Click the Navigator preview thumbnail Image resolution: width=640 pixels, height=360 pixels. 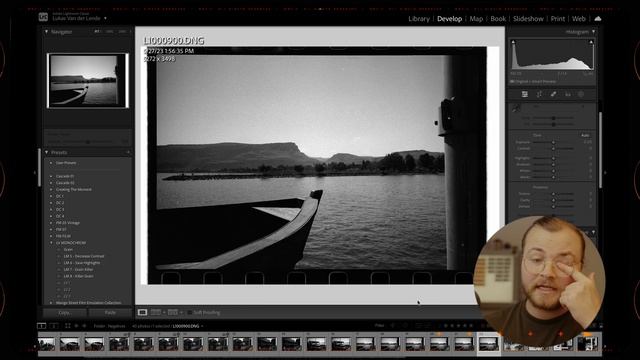88,81
